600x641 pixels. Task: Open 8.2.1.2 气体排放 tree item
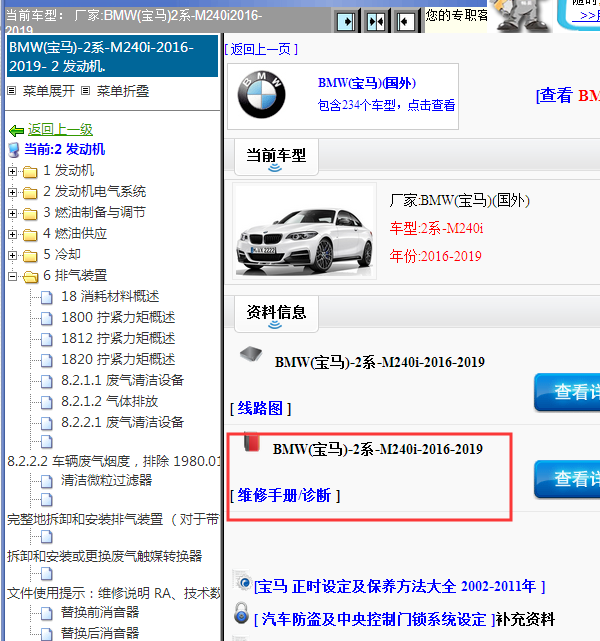pyautogui.click(x=110, y=402)
